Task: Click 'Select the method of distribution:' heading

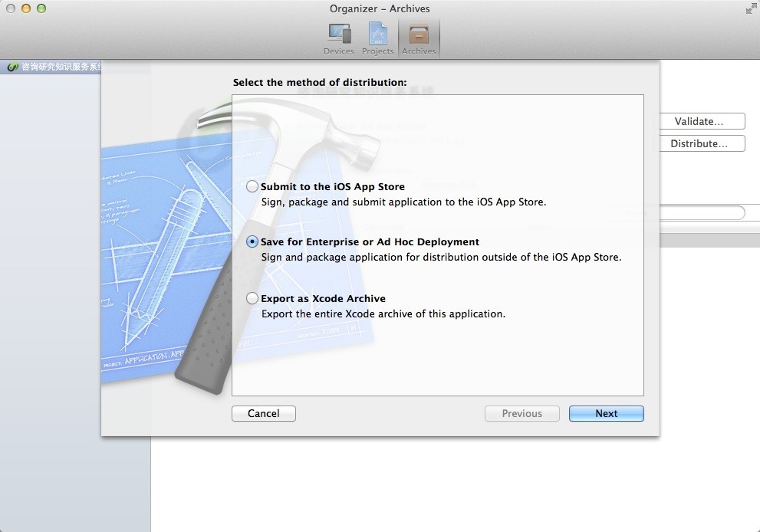Action: coord(320,82)
